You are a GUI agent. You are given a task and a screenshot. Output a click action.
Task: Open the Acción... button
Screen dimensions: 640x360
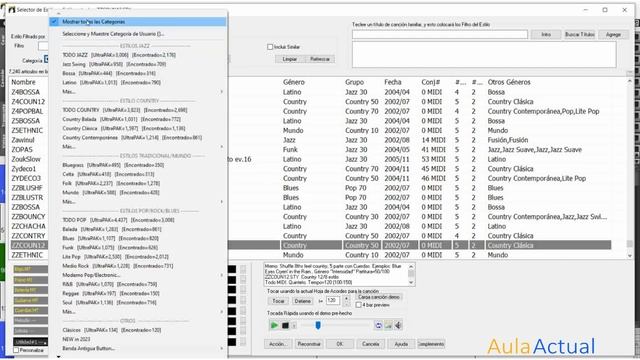278,344
